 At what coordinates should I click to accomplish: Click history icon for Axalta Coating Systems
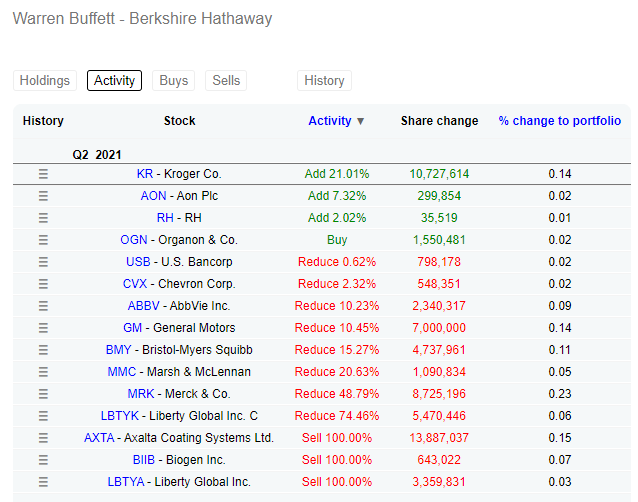[x=43, y=438]
